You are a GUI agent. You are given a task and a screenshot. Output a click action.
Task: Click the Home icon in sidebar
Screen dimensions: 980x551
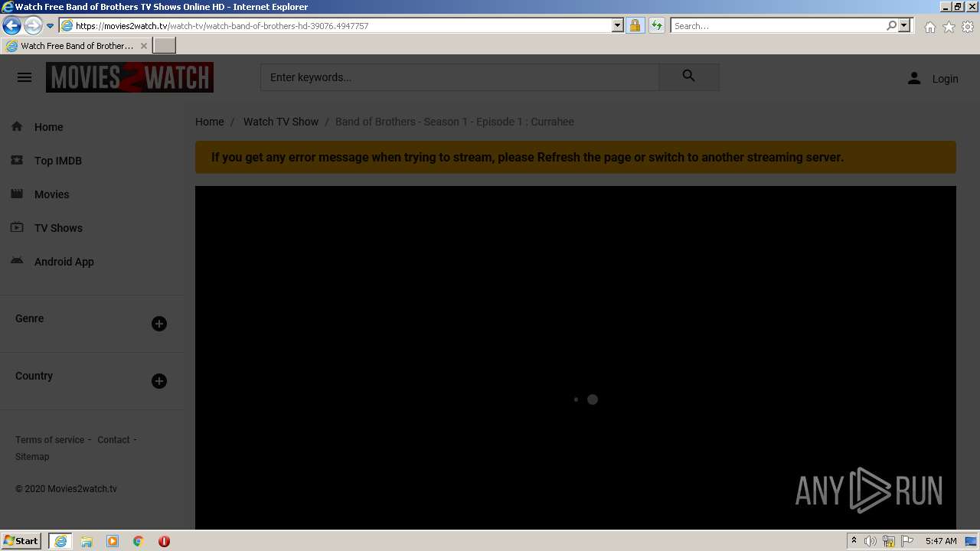click(17, 126)
